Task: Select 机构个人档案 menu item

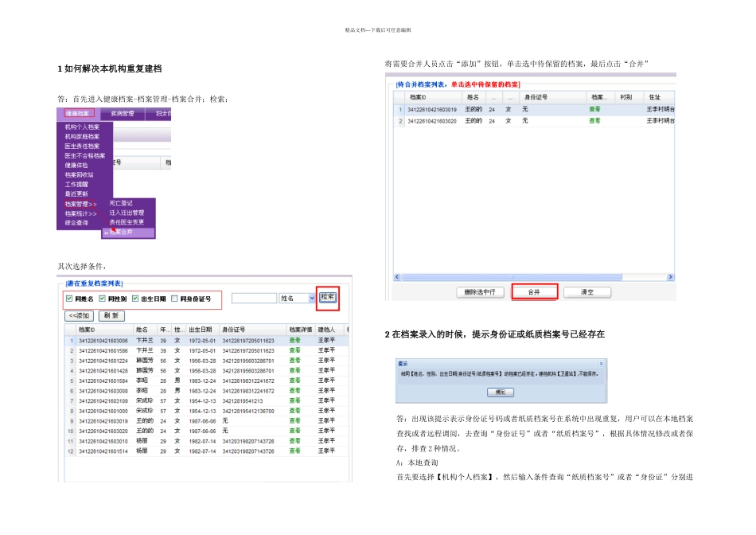Action: pos(83,127)
